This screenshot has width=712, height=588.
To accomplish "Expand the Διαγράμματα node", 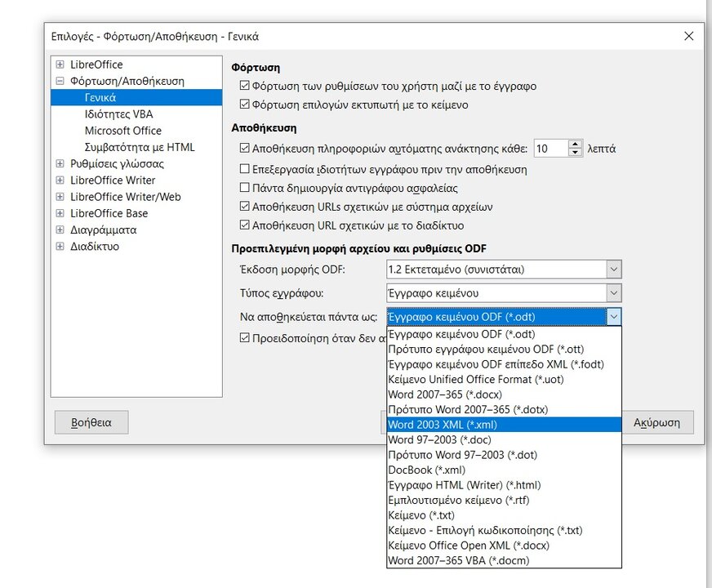I will coord(60,229).
